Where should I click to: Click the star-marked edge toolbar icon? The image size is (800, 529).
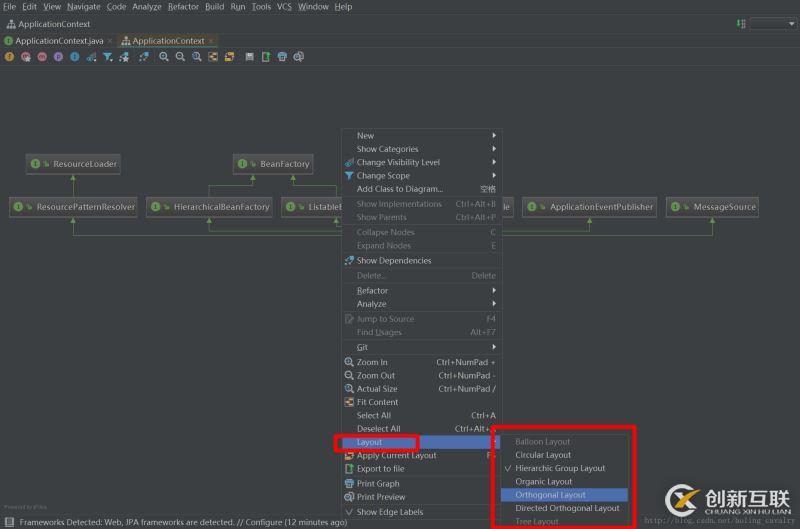click(124, 57)
